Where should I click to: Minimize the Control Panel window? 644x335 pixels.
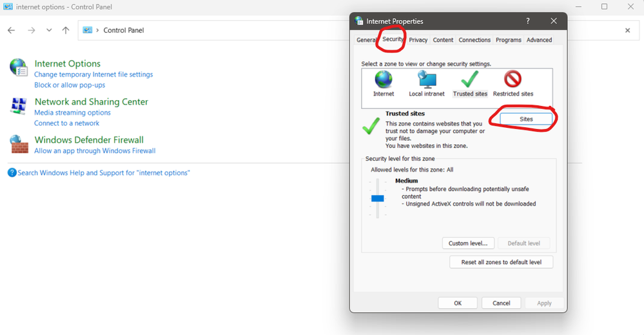[578, 6]
